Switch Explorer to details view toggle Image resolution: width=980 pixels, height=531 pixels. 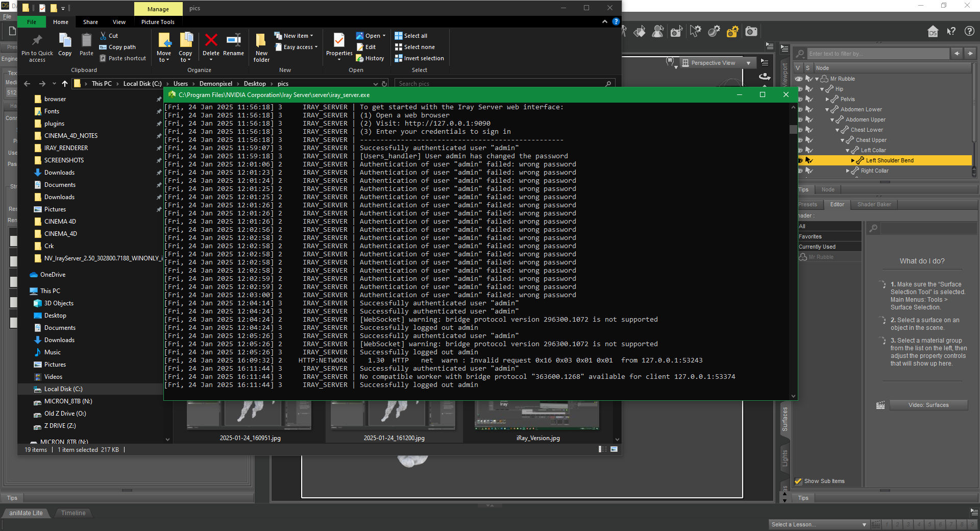click(x=603, y=449)
